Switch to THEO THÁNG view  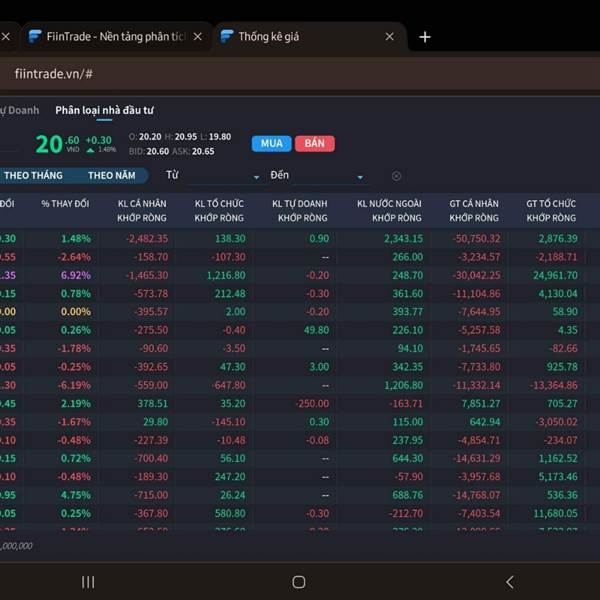tap(33, 176)
